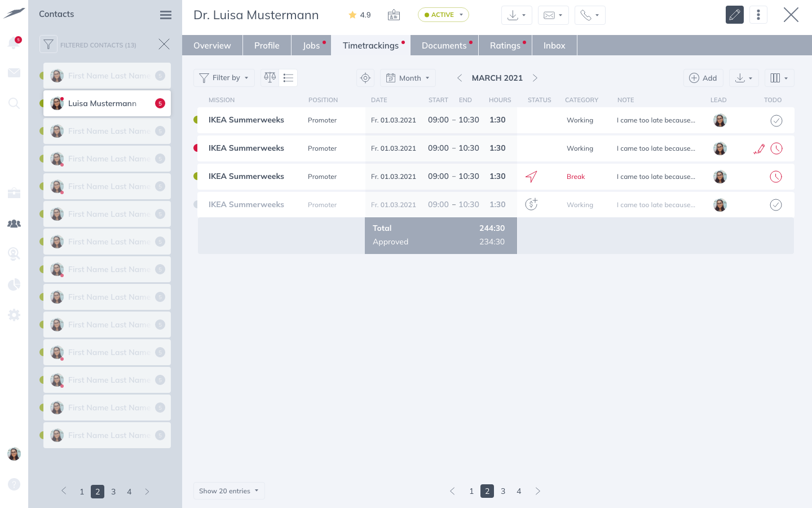Go to page 3 of timetrackings
The image size is (812, 508).
tap(503, 491)
